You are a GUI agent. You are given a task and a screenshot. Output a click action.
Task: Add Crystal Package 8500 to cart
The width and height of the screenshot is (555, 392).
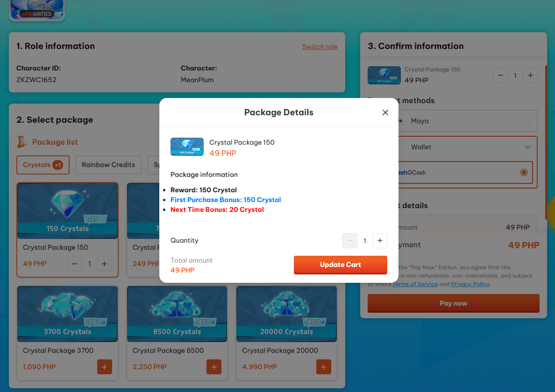pos(214,367)
